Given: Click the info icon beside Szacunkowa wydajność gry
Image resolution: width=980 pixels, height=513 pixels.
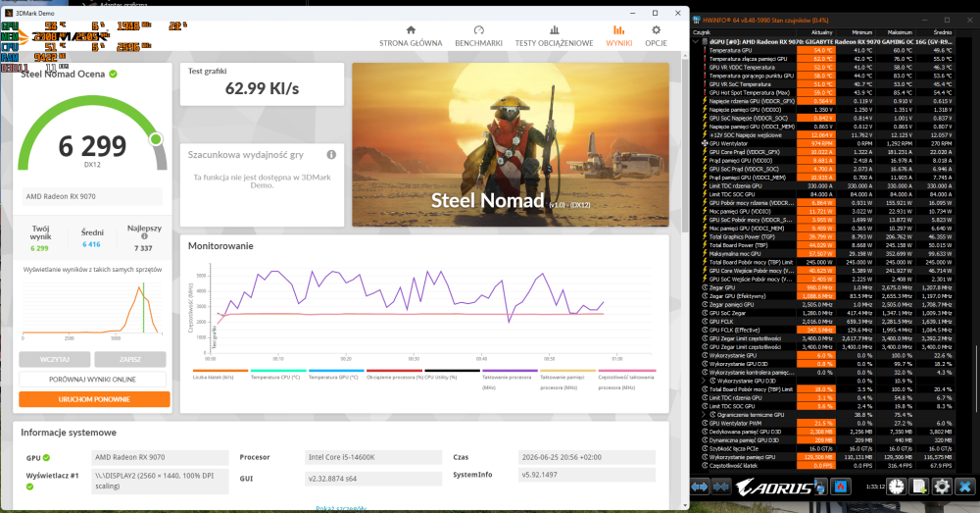Looking at the screenshot, I should (331, 155).
